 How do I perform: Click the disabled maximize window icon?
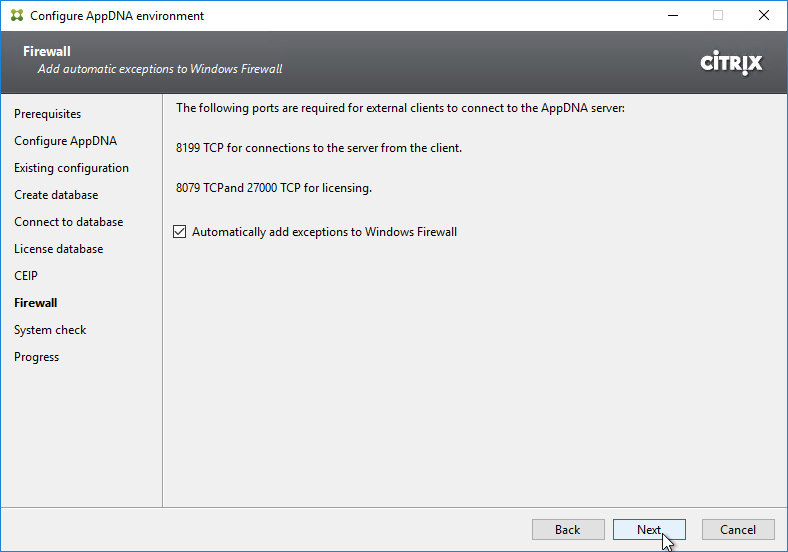tap(718, 16)
